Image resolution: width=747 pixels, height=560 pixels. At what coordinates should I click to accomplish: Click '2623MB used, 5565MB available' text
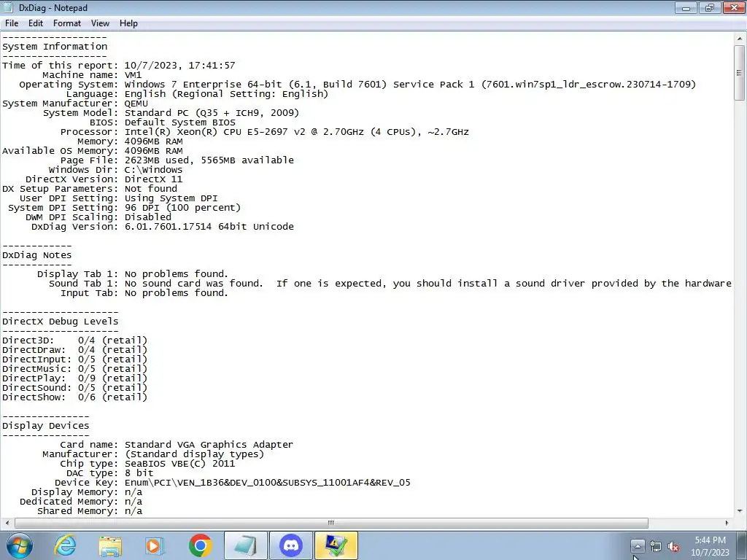pos(209,160)
